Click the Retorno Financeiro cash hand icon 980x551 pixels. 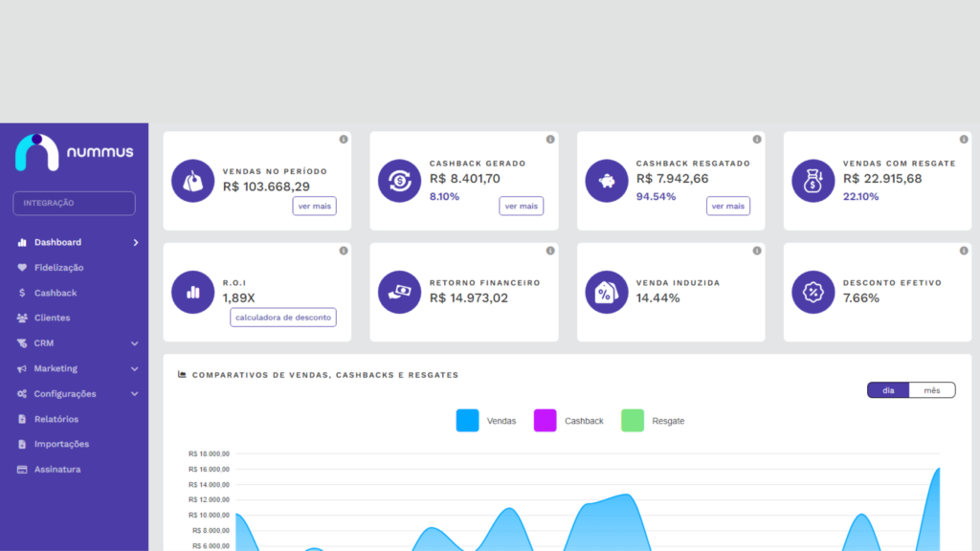400,292
